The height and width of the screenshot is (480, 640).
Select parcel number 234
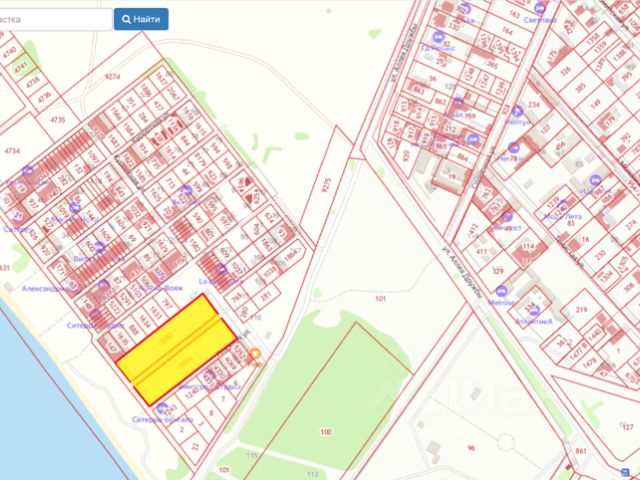point(533,104)
